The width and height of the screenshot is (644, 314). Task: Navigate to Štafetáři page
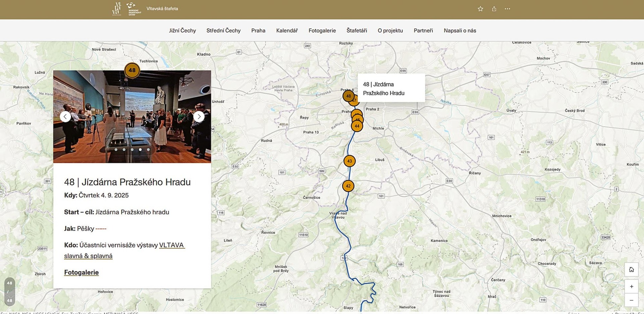pyautogui.click(x=357, y=31)
